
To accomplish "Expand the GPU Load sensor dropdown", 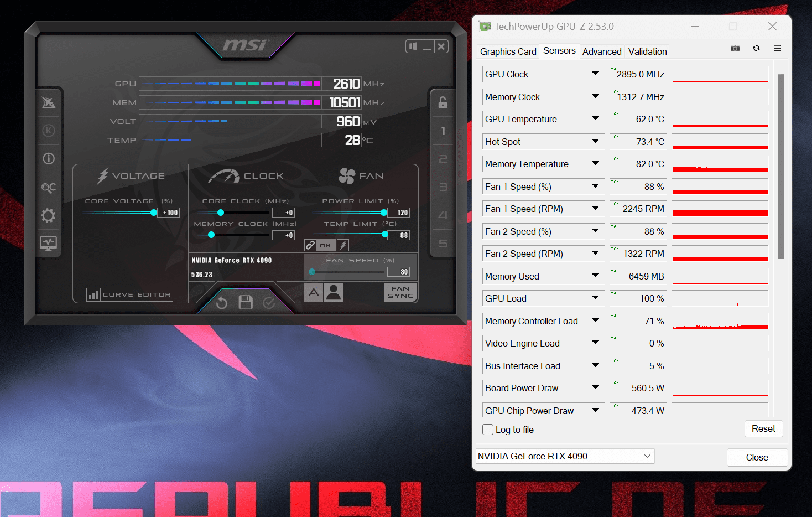I will [595, 298].
